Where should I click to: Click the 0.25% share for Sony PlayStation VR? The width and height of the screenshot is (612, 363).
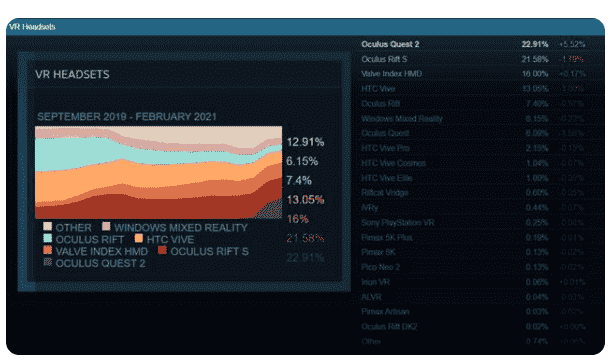[537, 222]
